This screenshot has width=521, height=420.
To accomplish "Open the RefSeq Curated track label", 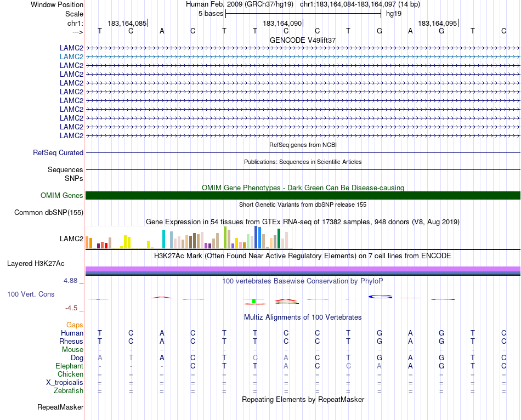I will (58, 153).
